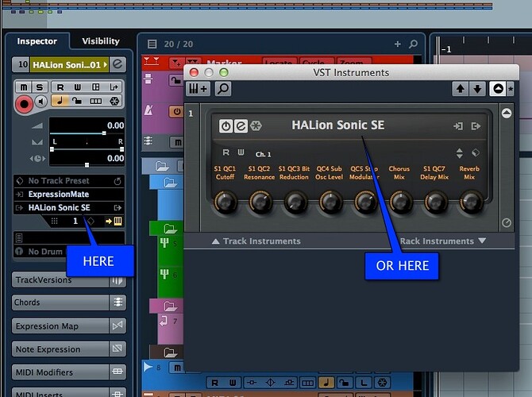The height and width of the screenshot is (397, 532).
Task: Mute track with Inspector M button
Action: (23, 87)
